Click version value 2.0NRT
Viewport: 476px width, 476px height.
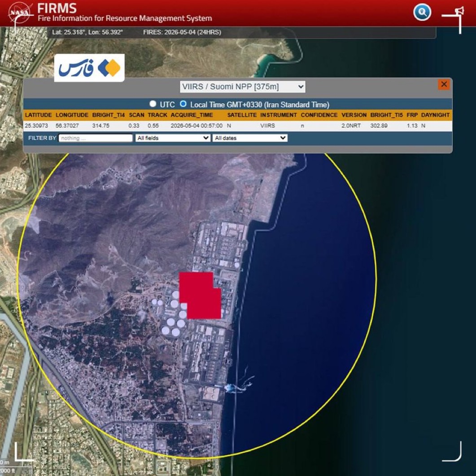pos(351,126)
